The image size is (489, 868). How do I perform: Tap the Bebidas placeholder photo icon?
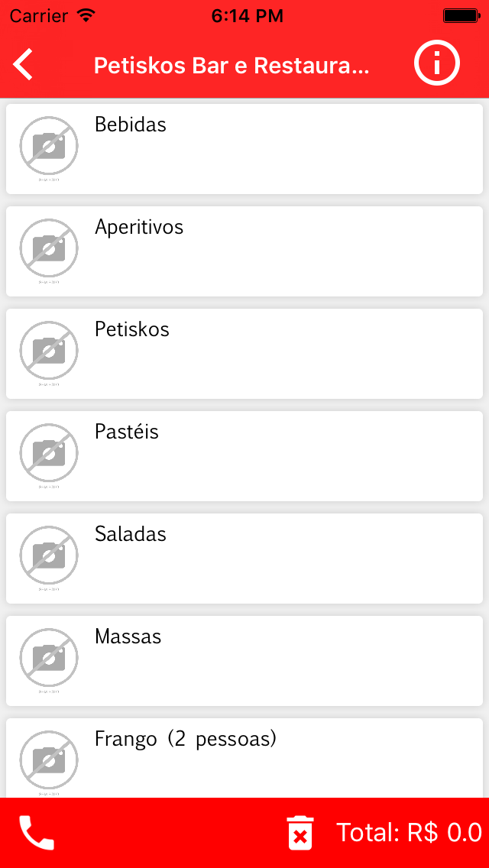click(x=49, y=146)
